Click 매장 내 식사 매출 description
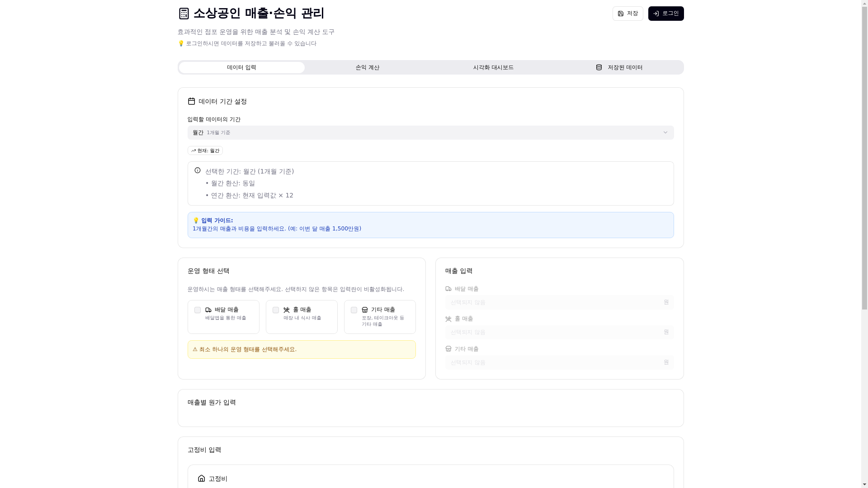The width and height of the screenshot is (868, 488). tap(302, 318)
